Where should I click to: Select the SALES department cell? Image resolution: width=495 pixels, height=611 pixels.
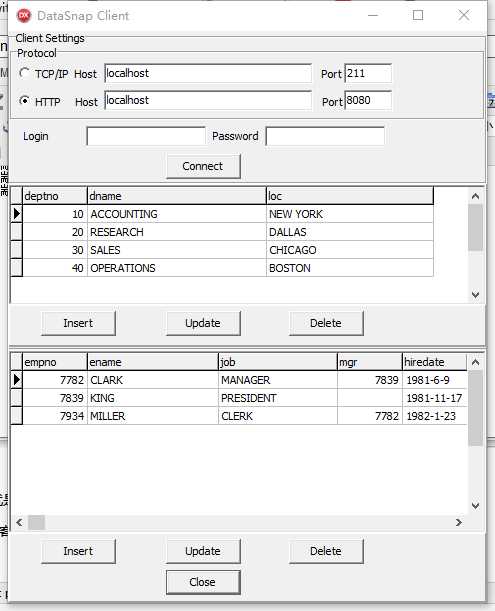point(177,250)
